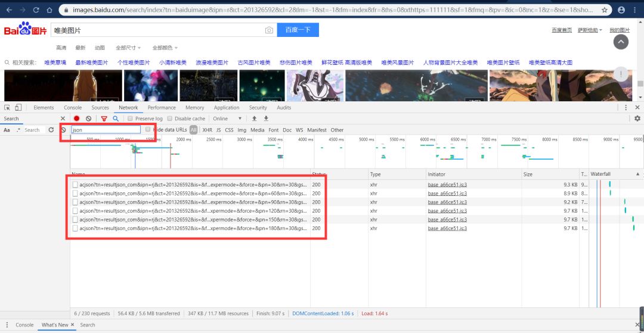Filter requests by XHR type
This screenshot has height=333, width=644.
pyautogui.click(x=208, y=130)
